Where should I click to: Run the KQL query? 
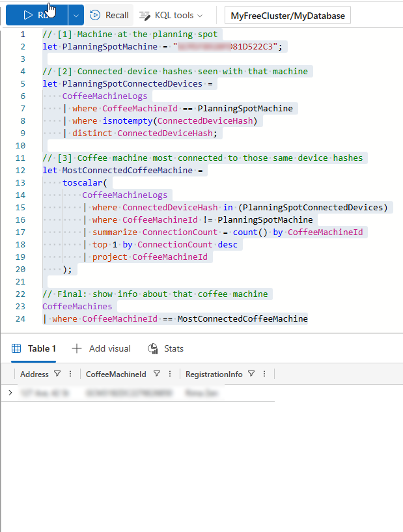pyautogui.click(x=36, y=15)
